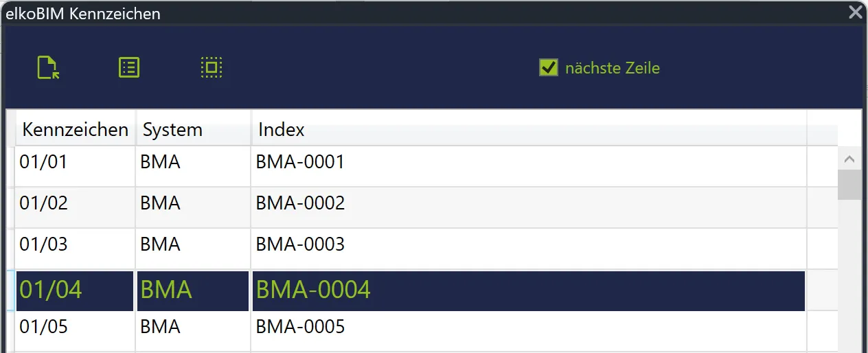Image resolution: width=868 pixels, height=353 pixels.
Task: Uncheck the nächste Zeile checkbox
Action: (x=548, y=67)
